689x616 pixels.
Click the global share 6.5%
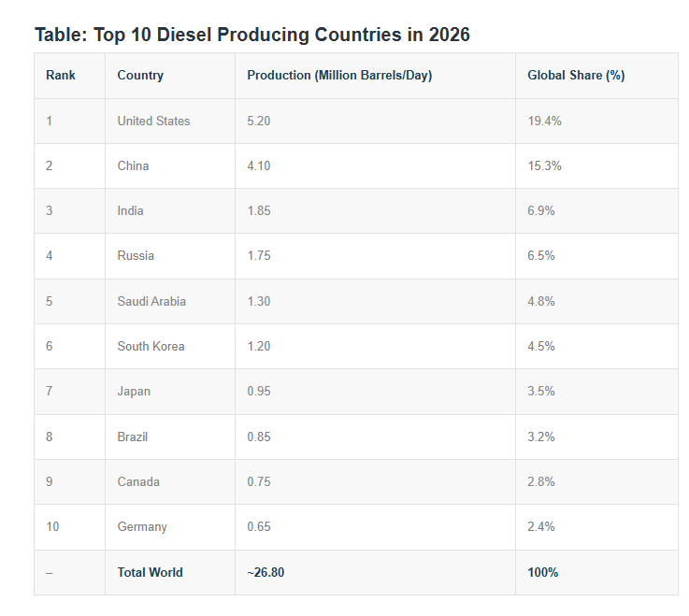541,255
